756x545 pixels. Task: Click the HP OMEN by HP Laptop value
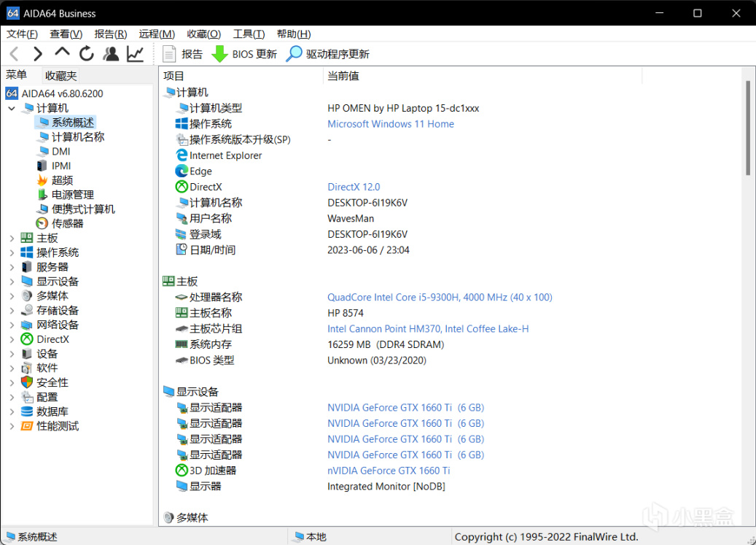click(403, 109)
